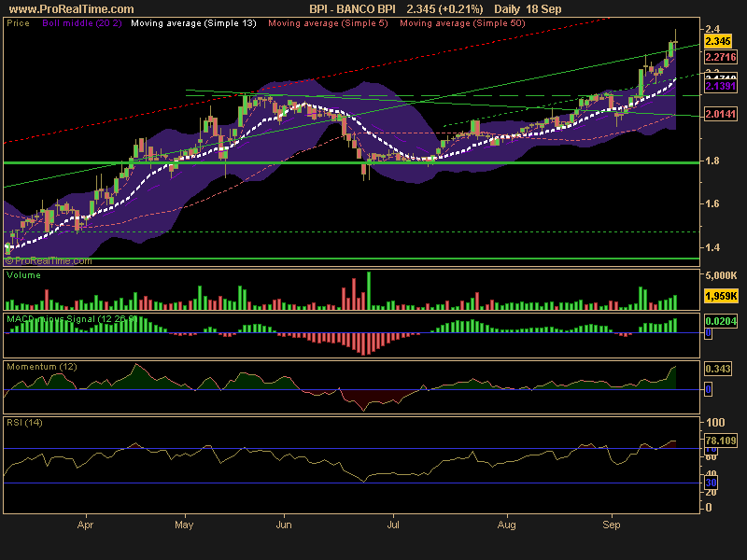Click the '18 Sep' date in the header
Screen dimensions: 747x560
[543, 9]
